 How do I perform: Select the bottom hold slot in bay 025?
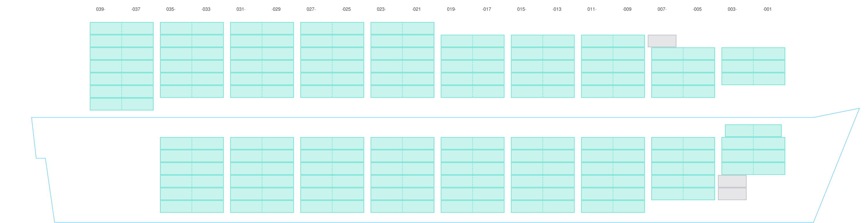(348, 206)
